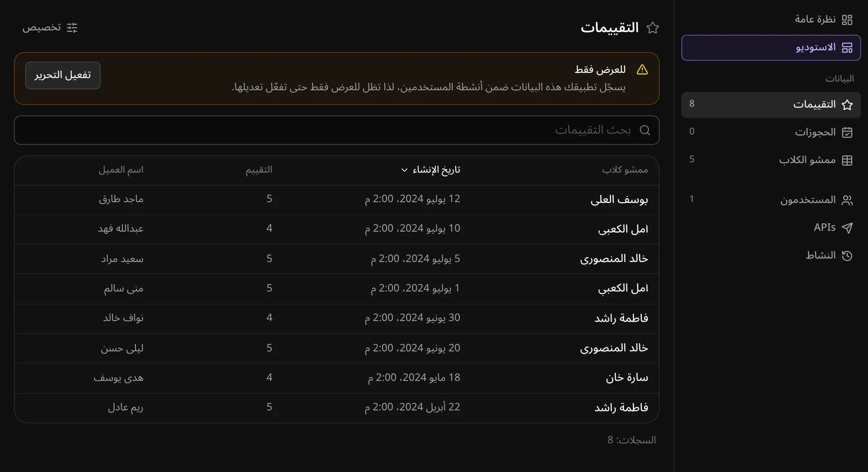The height and width of the screenshot is (472, 868).
Task: Open تخصيص customize options
Action: (x=50, y=28)
